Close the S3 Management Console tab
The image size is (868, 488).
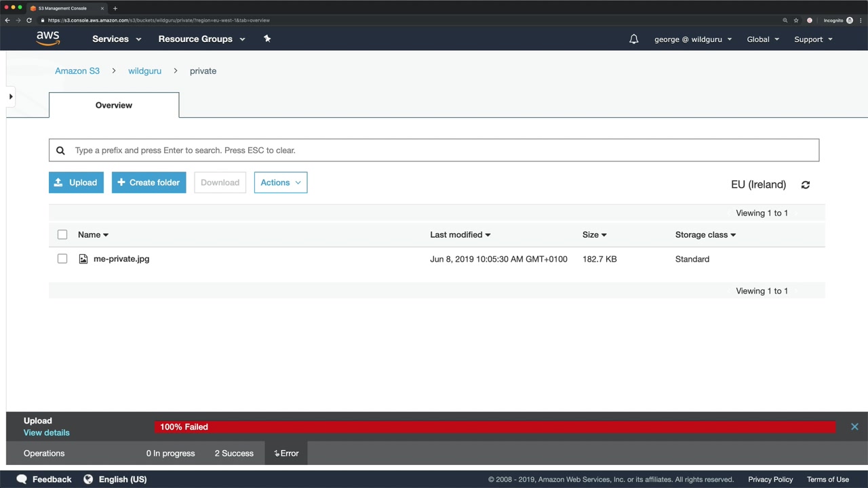(x=104, y=8)
